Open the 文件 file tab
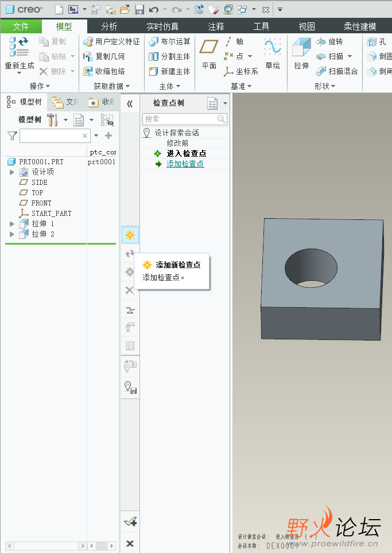The height and width of the screenshot is (553, 392). tap(21, 26)
